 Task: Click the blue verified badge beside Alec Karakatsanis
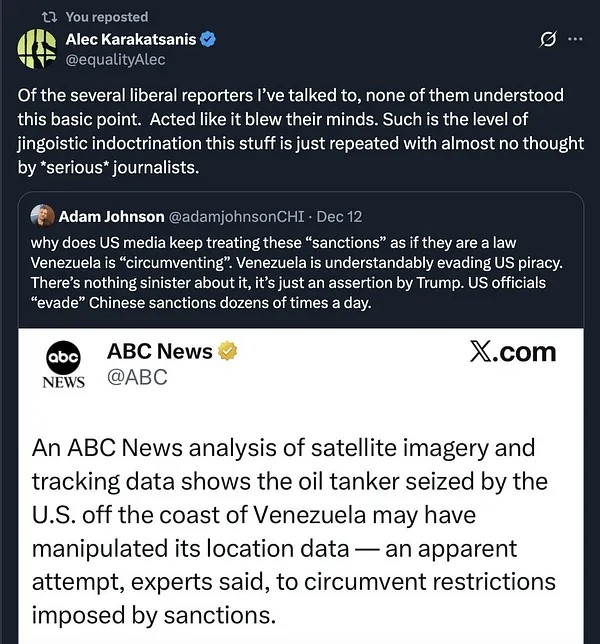[x=210, y=39]
